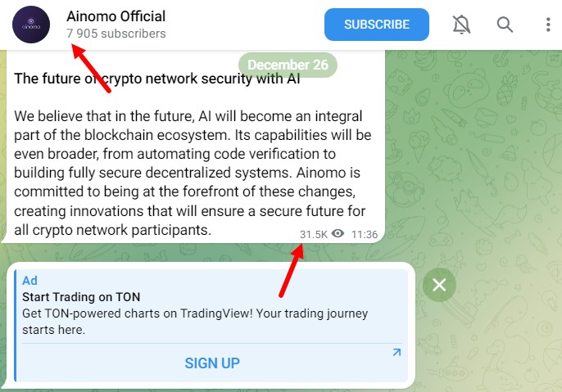
Task: Click the Start Trading on TON headline
Action: point(81,297)
